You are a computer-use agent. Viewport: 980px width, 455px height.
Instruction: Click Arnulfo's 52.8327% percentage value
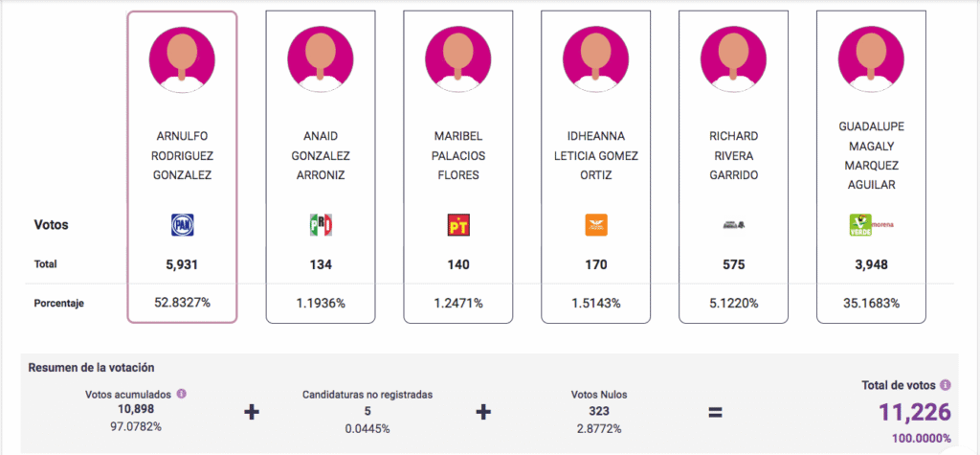pyautogui.click(x=182, y=303)
